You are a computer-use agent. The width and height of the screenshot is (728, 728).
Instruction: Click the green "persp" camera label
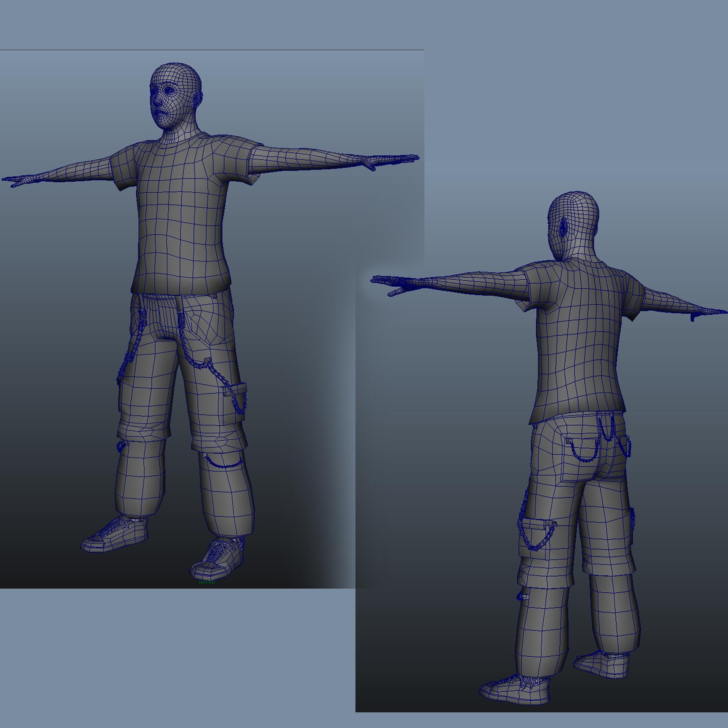click(x=207, y=582)
